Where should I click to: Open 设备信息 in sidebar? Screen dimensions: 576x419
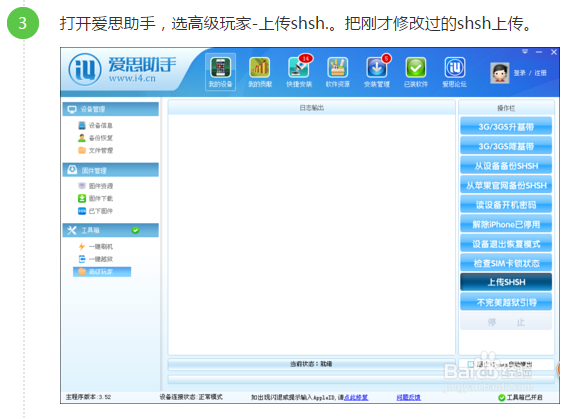[96, 126]
